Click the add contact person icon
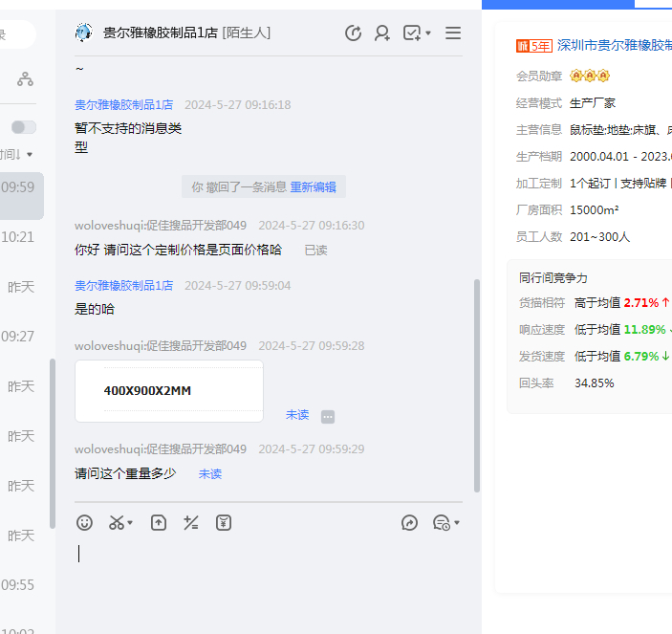The width and height of the screenshot is (672, 634). click(382, 33)
